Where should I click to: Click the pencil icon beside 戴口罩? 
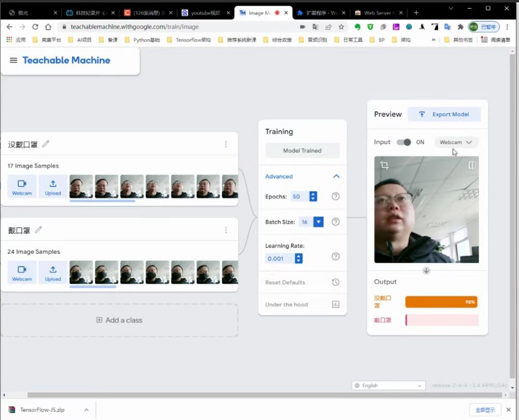click(39, 230)
